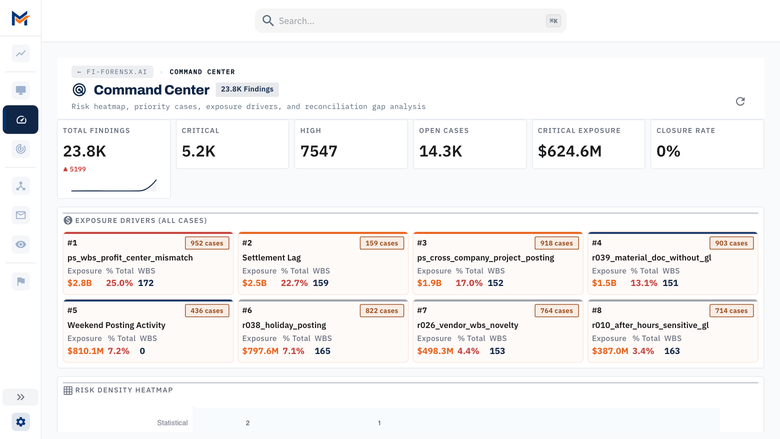Click the Command Center target icon
This screenshot has height=439, width=780.
click(79, 89)
